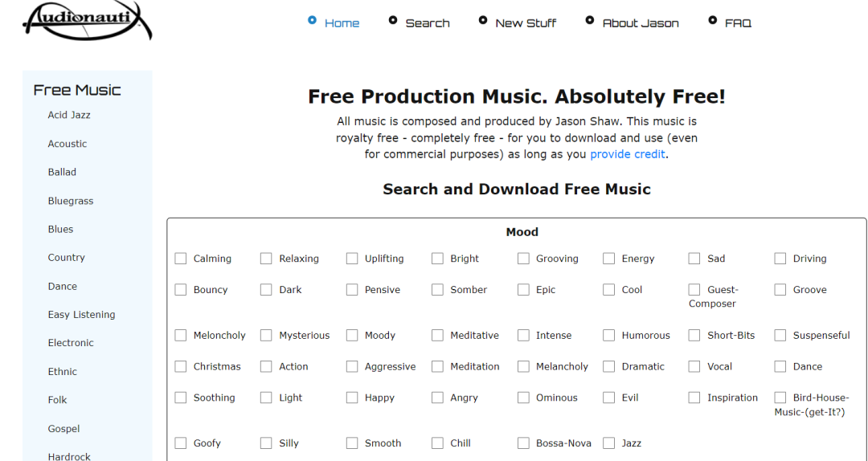Image resolution: width=868 pixels, height=461 pixels.
Task: Select Easy Listening in the sidebar
Action: point(81,315)
